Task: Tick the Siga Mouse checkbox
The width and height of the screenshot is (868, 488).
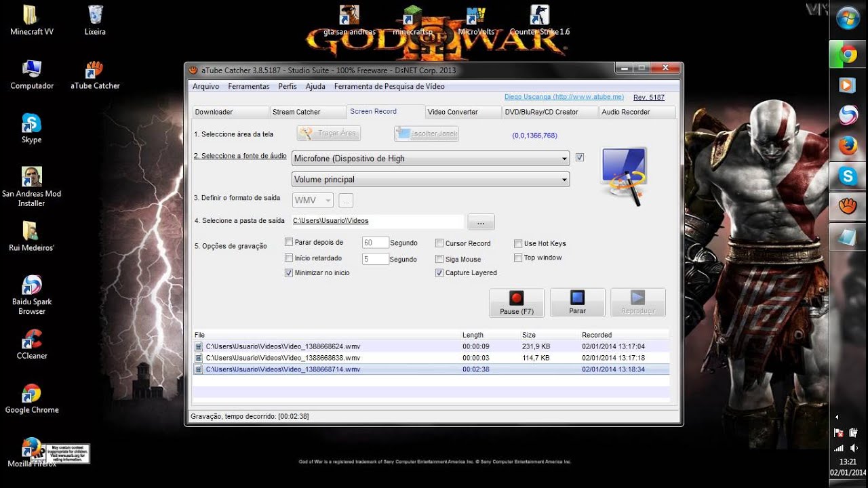Action: coord(439,259)
